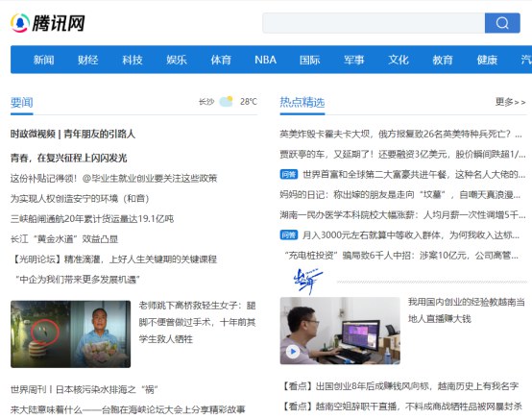
Task: Click the 问答 badge on the 月入3000元 headline
Action: [x=289, y=234]
